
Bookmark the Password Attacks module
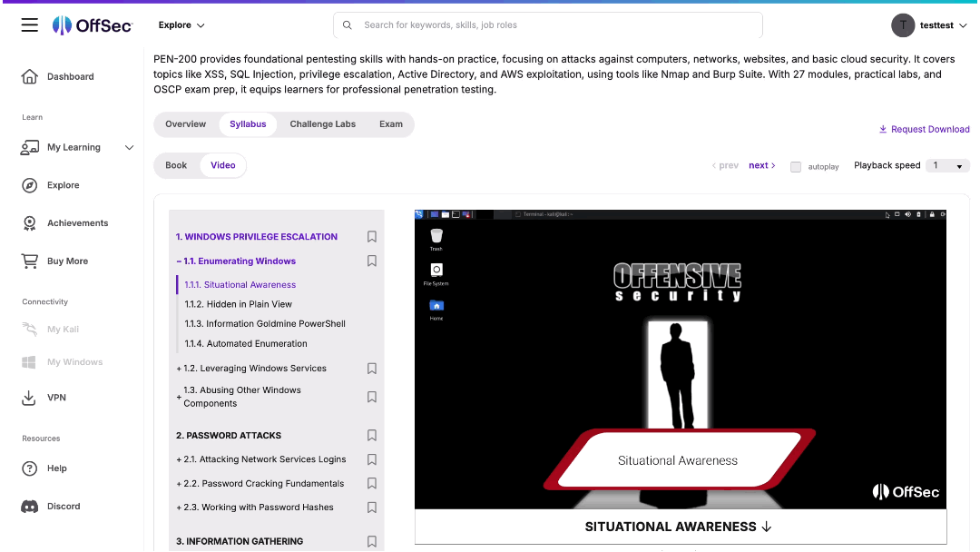coord(372,435)
